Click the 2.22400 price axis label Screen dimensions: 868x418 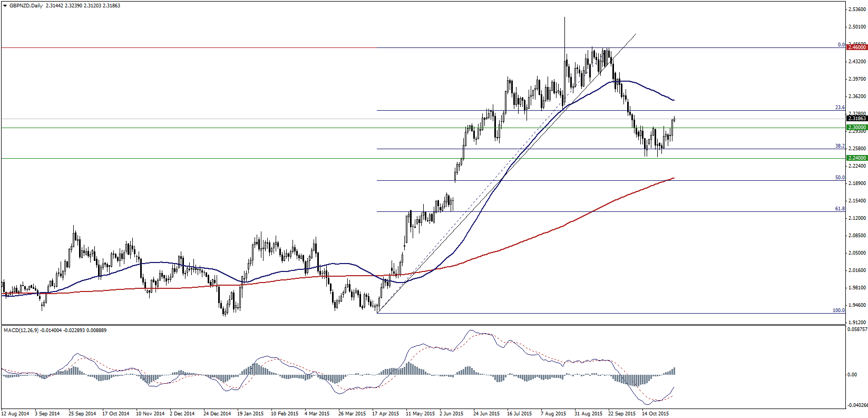pos(857,166)
